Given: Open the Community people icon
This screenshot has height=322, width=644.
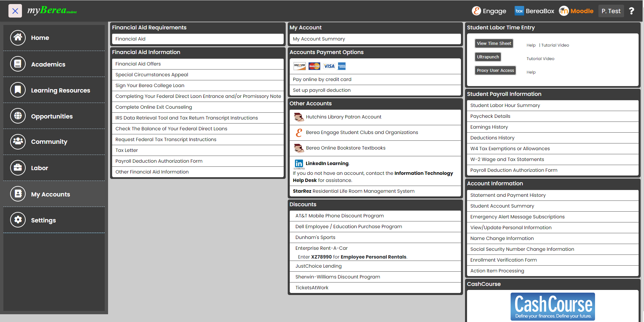Looking at the screenshot, I should [18, 142].
